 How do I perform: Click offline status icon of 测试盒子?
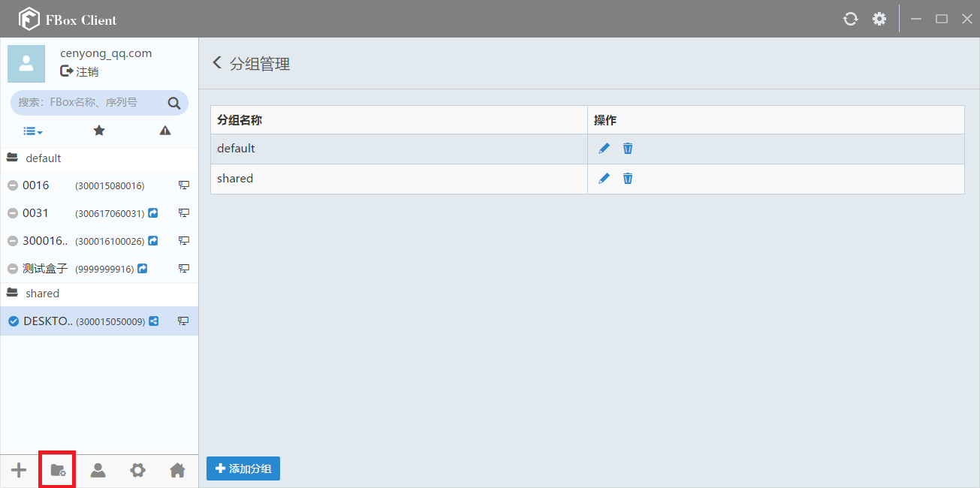[x=13, y=269]
